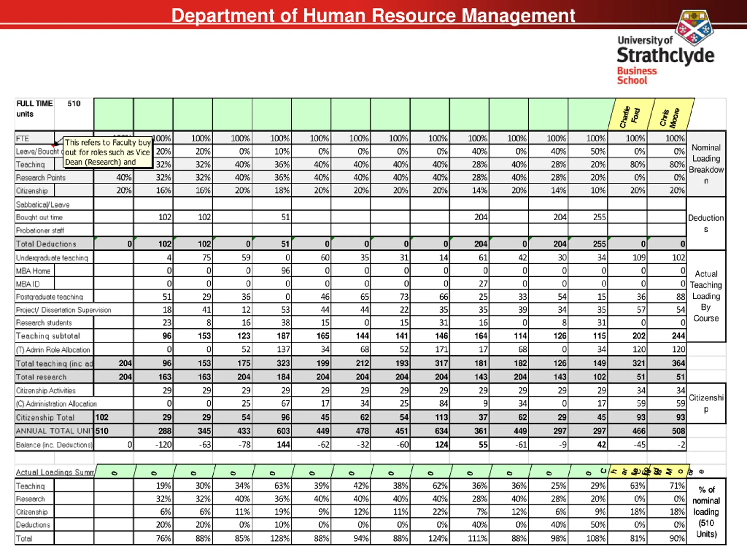Screen dimensions: 747x560
Task: Click the 111% cell in the bottom Total row
Action: click(x=470, y=538)
